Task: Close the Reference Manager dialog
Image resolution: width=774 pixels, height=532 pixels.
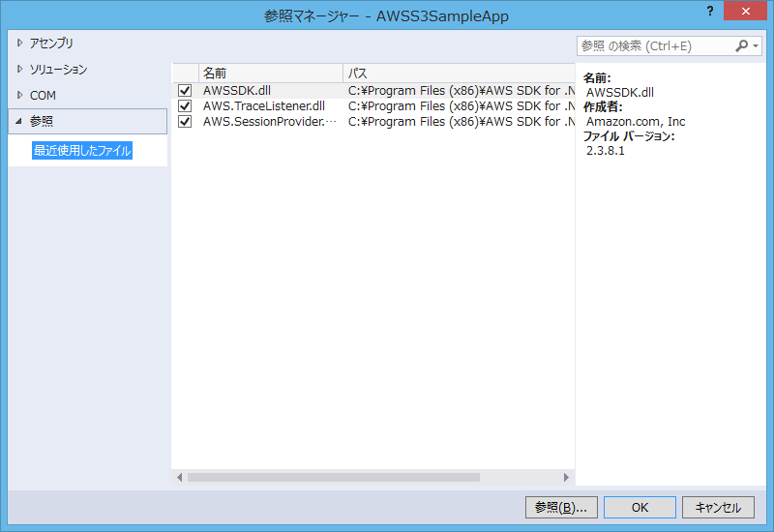Action: point(745,11)
